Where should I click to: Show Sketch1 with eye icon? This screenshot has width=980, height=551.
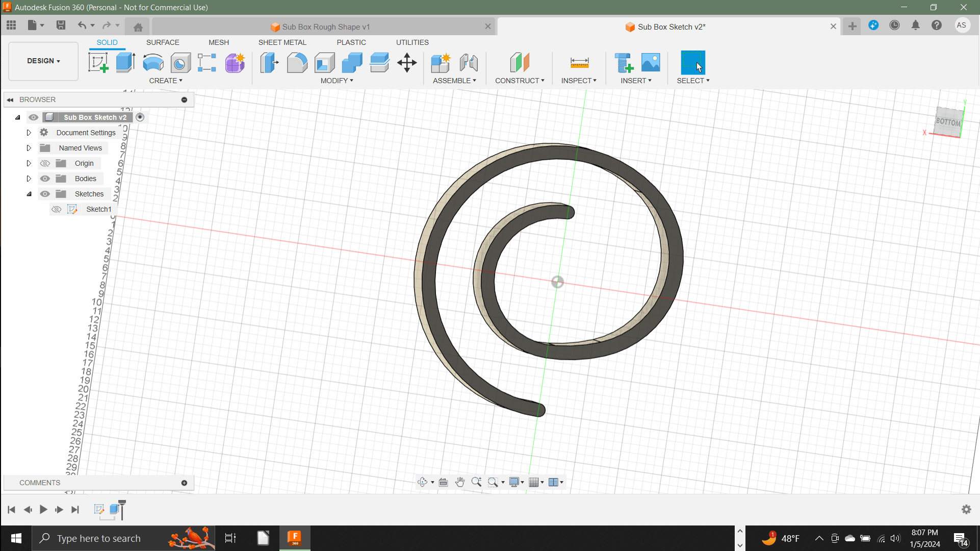(57, 209)
